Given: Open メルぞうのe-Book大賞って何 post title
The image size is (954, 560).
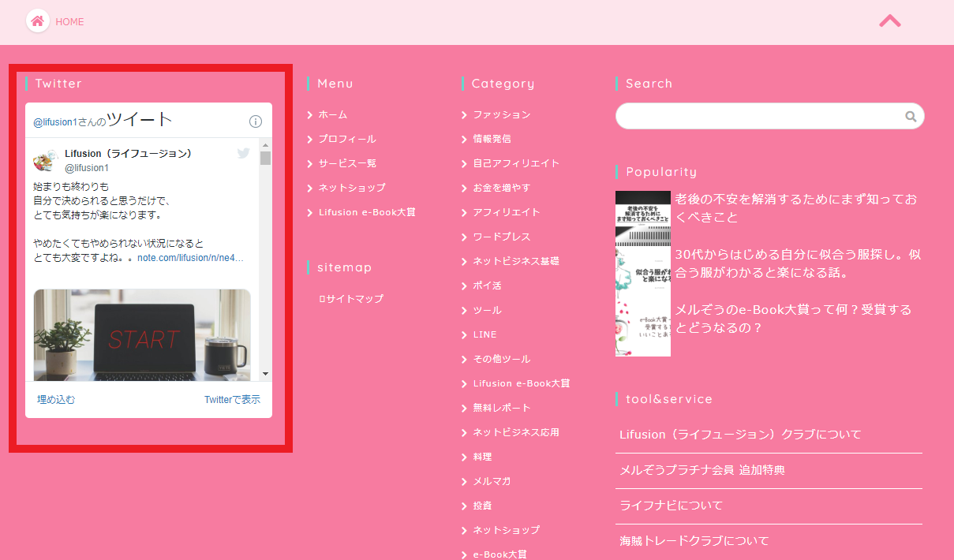Looking at the screenshot, I should [793, 319].
